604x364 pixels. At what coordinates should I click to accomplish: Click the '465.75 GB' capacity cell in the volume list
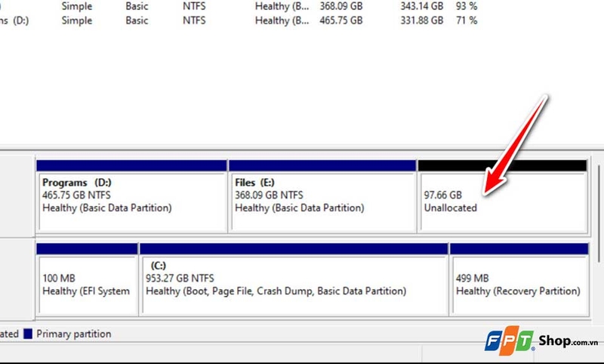click(x=341, y=20)
